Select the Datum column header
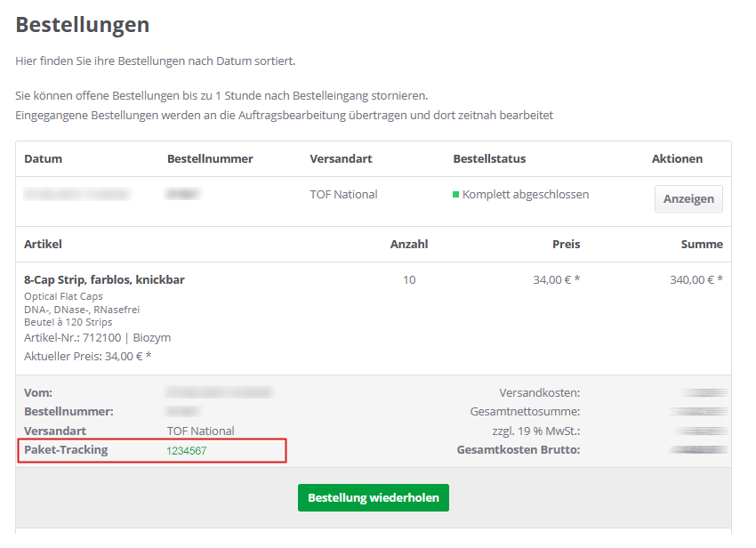The width and height of the screenshot is (756, 548). pyautogui.click(x=43, y=158)
